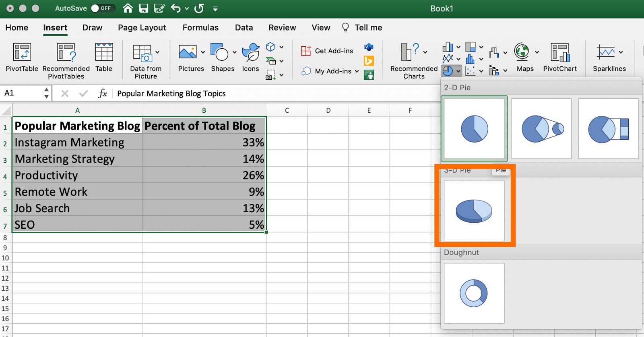This screenshot has height=337, width=644.
Task: Click the fx insert function button
Action: (103, 93)
